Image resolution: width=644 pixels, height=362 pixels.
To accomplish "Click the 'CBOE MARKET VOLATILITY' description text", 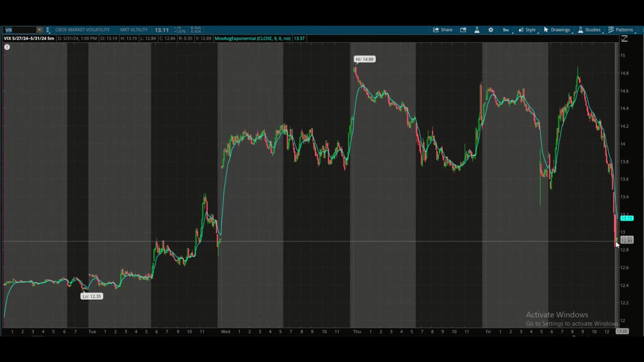I will (x=83, y=30).
